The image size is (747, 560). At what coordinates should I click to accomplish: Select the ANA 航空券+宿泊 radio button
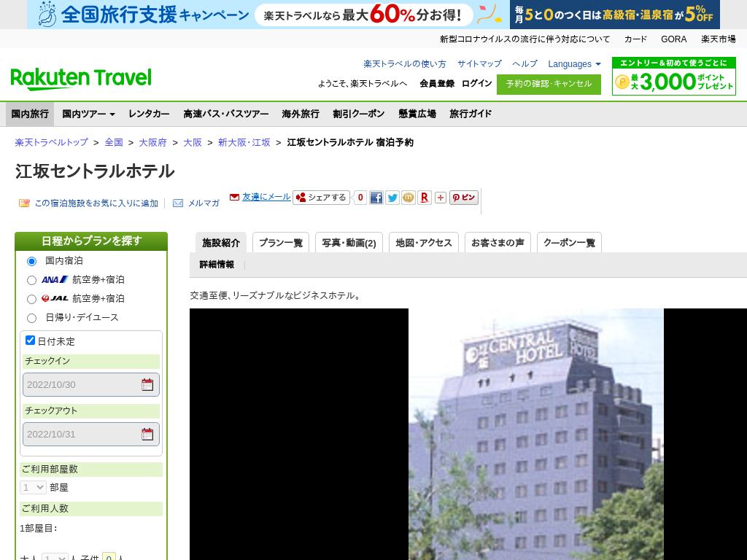(31, 281)
